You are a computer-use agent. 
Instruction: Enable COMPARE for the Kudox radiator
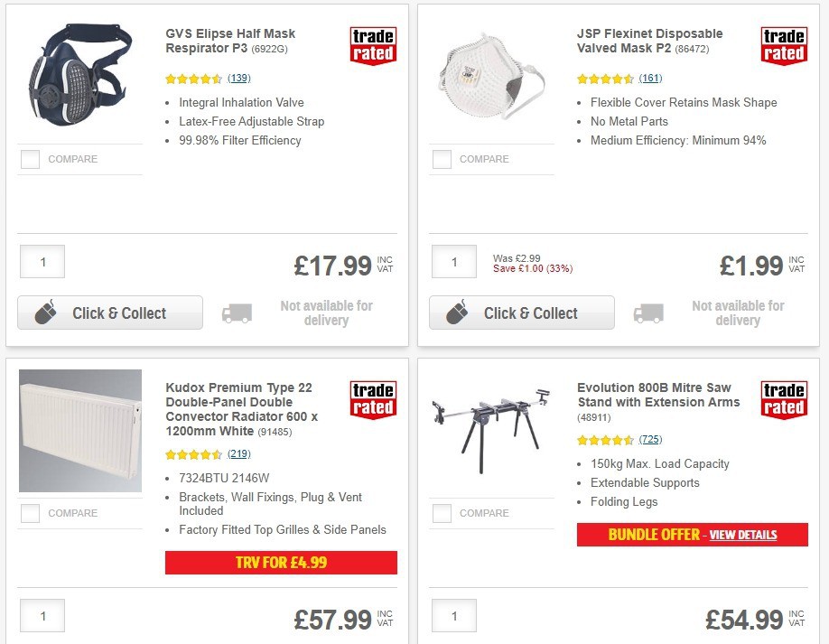pos(30,513)
